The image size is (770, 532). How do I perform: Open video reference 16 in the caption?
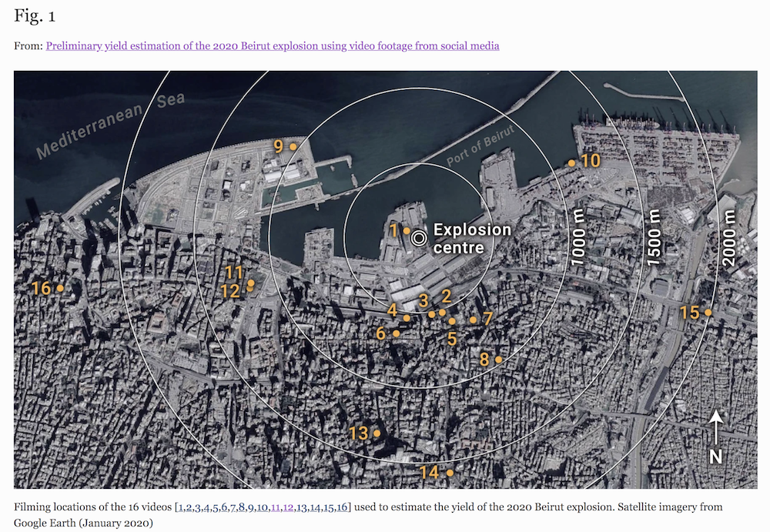(x=342, y=507)
